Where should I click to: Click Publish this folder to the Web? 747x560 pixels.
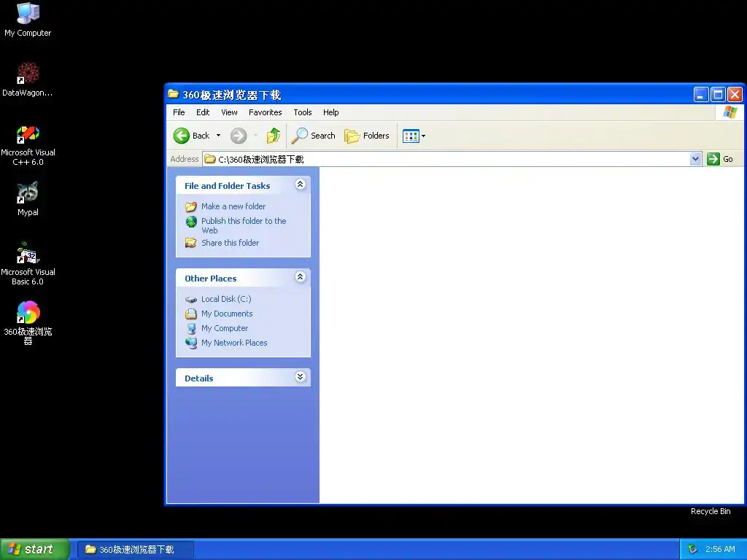tap(244, 225)
